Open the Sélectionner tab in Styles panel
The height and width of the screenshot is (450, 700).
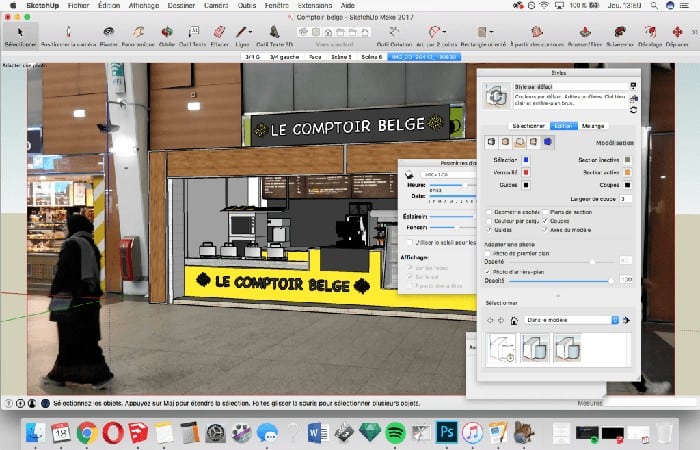529,126
